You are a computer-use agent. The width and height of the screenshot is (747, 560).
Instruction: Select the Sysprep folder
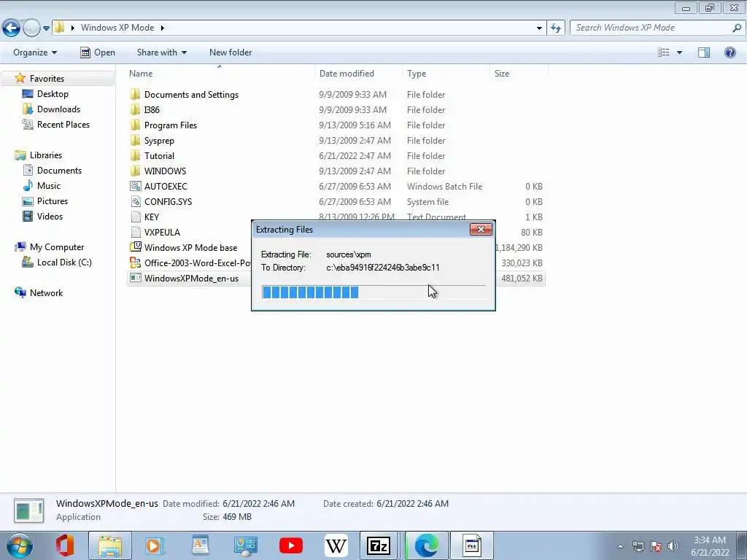click(x=159, y=141)
